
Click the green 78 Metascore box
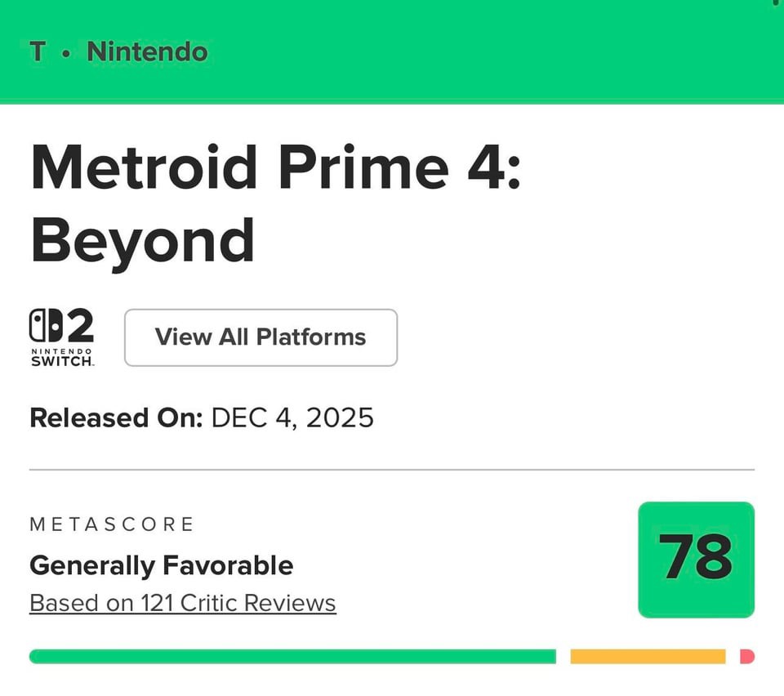(x=696, y=560)
